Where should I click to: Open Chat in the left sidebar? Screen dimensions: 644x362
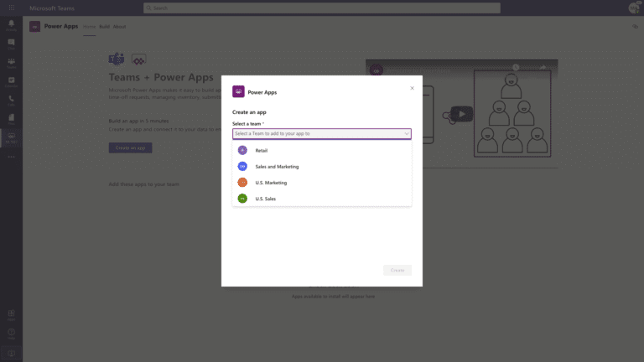pos(11,44)
